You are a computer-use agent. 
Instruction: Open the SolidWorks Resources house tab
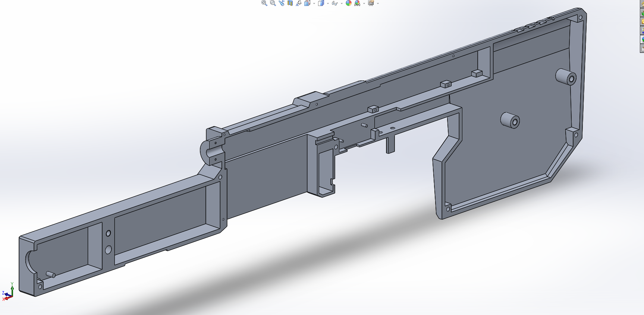[x=642, y=4]
